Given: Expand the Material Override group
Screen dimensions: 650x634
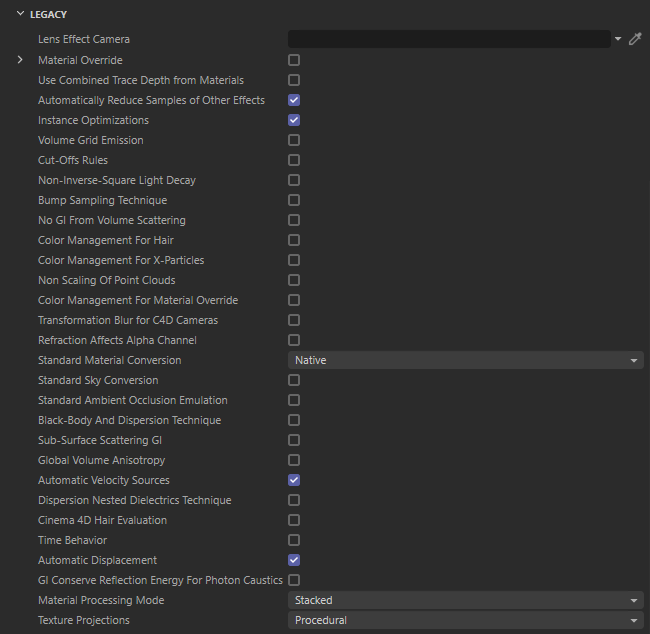Looking at the screenshot, I should [x=20, y=60].
